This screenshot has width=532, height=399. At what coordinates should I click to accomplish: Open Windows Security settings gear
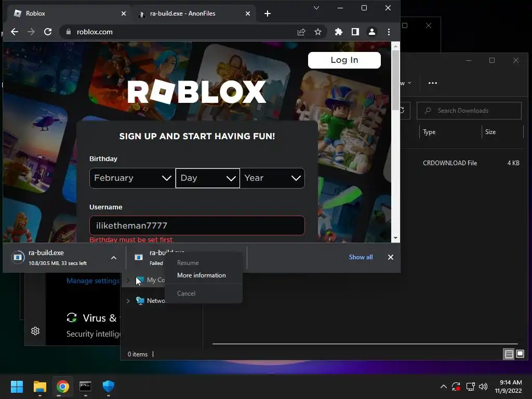[x=35, y=331]
